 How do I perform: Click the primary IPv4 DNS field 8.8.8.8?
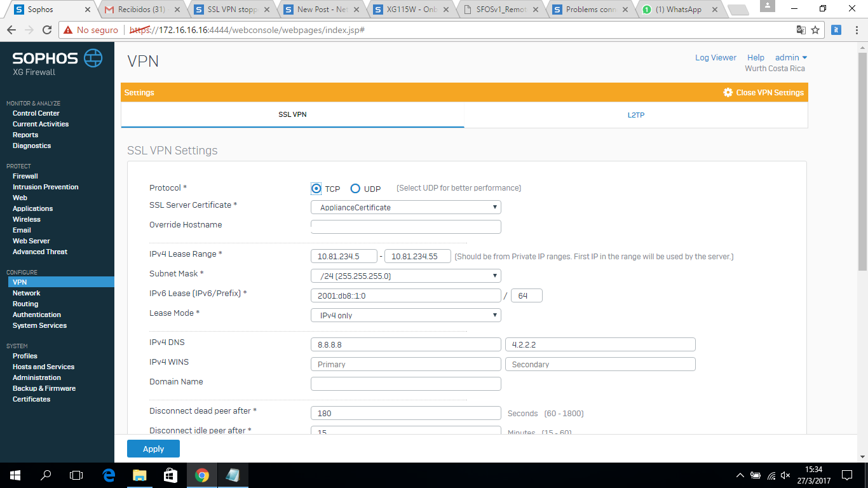pyautogui.click(x=406, y=344)
